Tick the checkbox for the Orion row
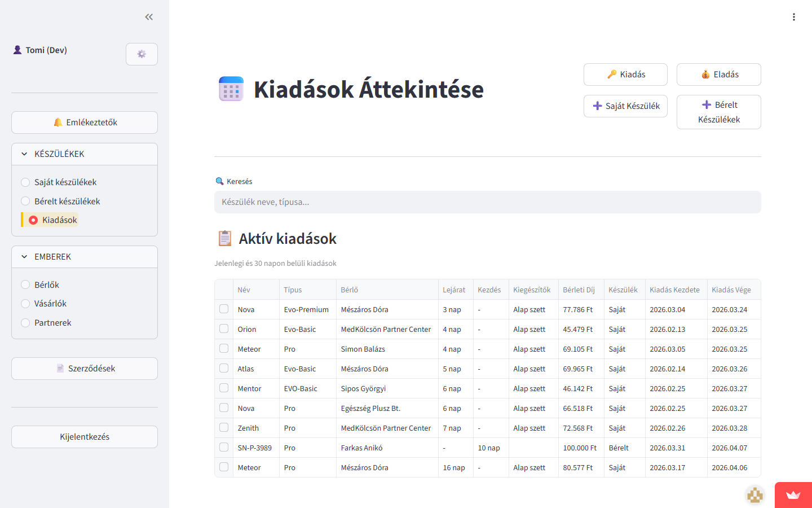The image size is (812, 508). pyautogui.click(x=224, y=329)
